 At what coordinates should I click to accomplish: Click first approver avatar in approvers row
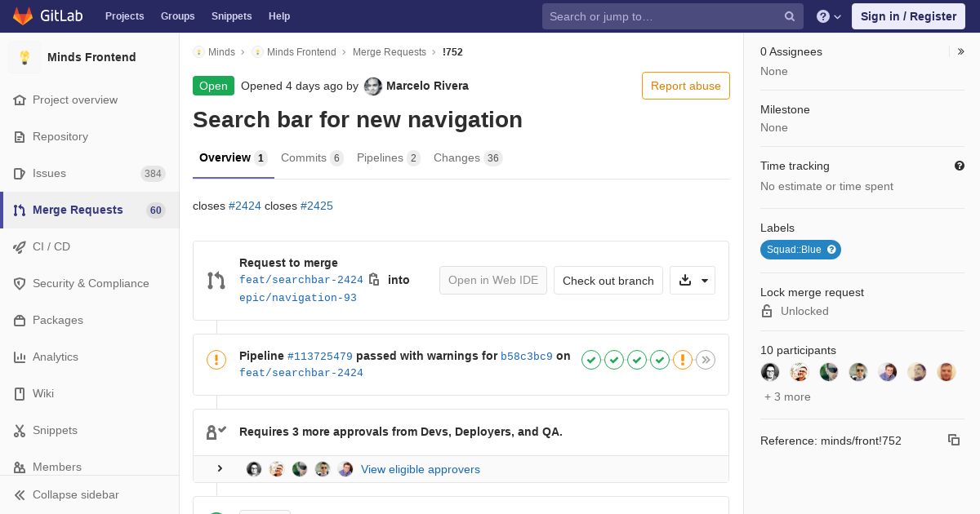pyautogui.click(x=254, y=469)
